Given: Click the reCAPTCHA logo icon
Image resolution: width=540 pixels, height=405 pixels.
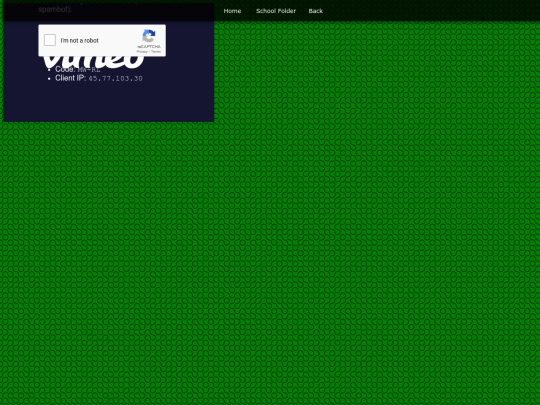Looking at the screenshot, I should coord(149,36).
